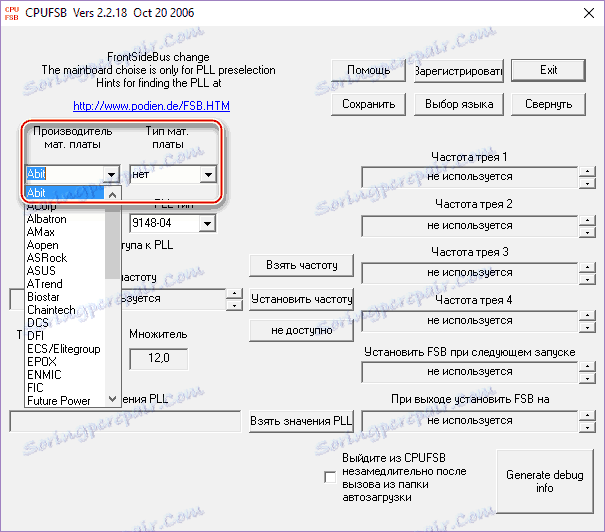Click the Частота трея 1 field

(x=470, y=177)
